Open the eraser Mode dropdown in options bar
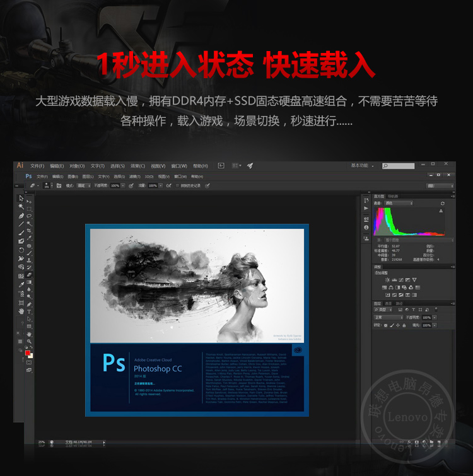 pos(84,185)
